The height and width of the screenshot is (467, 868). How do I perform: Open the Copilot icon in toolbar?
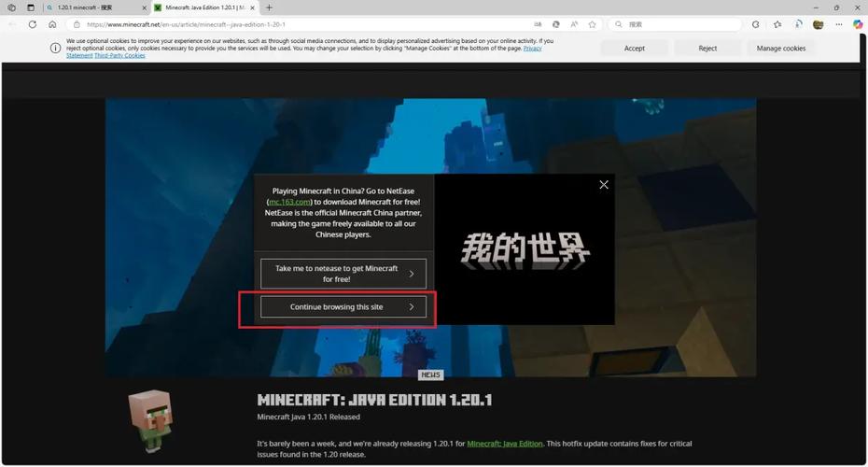[x=858, y=24]
